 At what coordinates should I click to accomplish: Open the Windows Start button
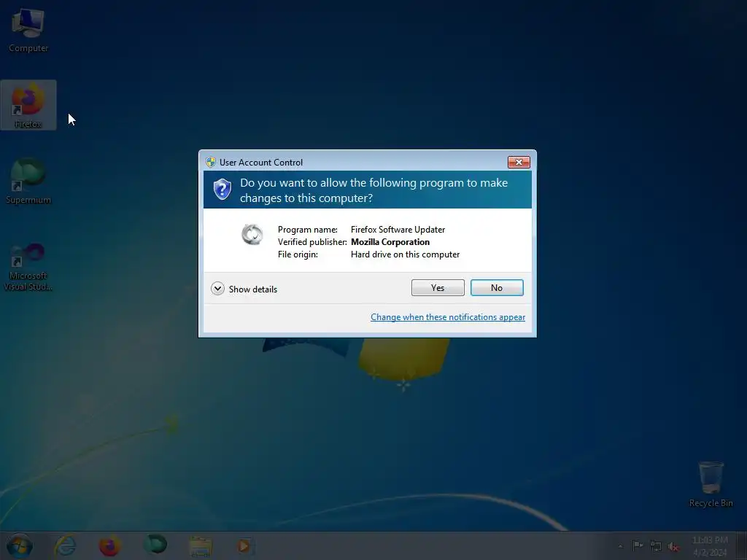pos(20,545)
